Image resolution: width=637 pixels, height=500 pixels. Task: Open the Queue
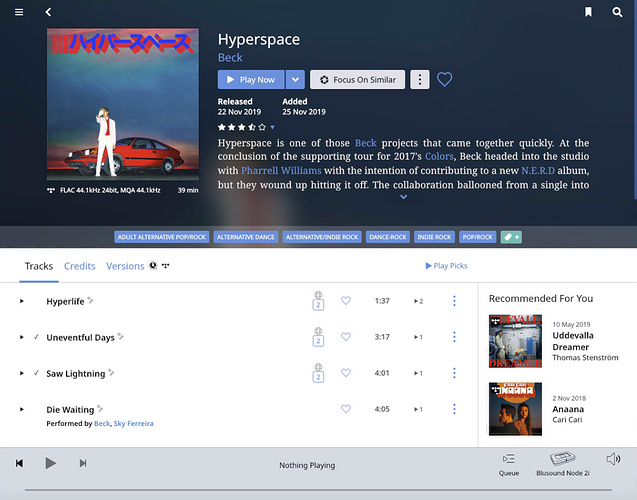[x=509, y=465]
